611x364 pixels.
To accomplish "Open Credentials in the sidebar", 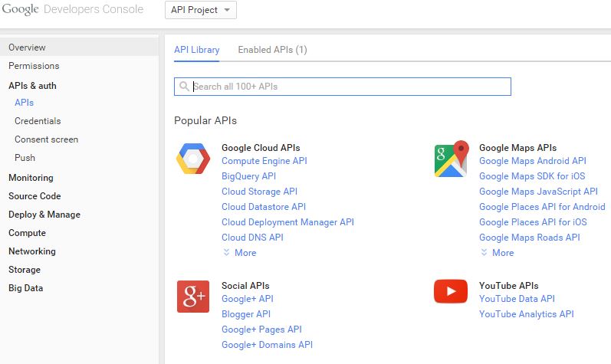I will [38, 121].
